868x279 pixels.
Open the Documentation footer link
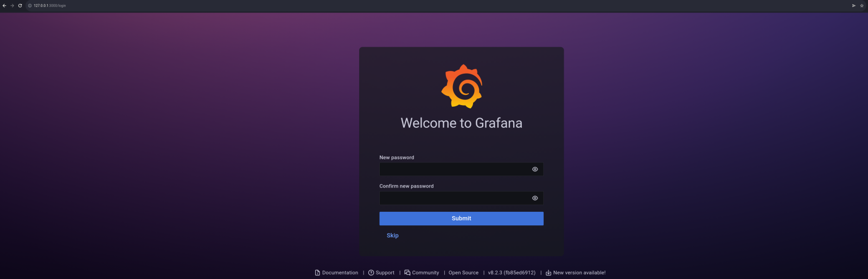click(x=336, y=273)
